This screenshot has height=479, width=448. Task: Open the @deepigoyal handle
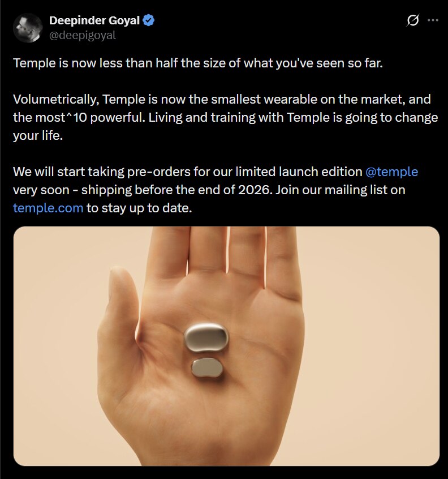pos(83,36)
